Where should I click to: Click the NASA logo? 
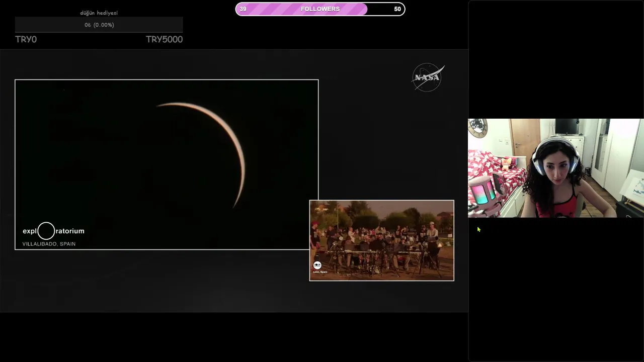click(428, 77)
